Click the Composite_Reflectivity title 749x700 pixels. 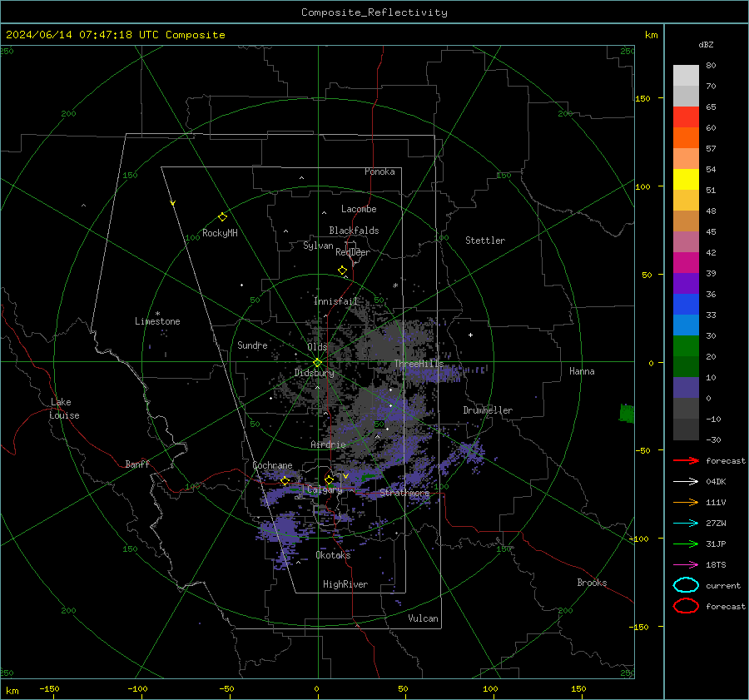(x=374, y=12)
